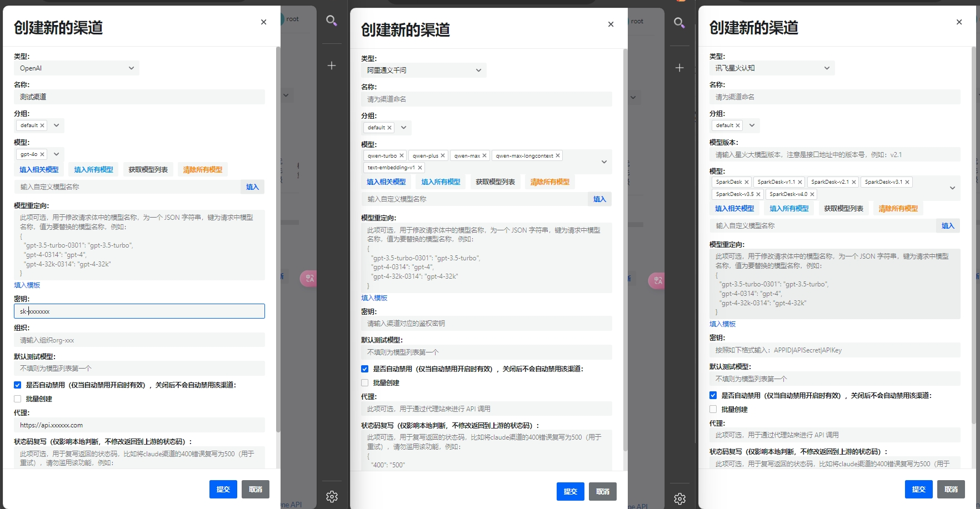Remove the SparkDesk model tag
Screen dimensions: 980x509
(x=747, y=182)
